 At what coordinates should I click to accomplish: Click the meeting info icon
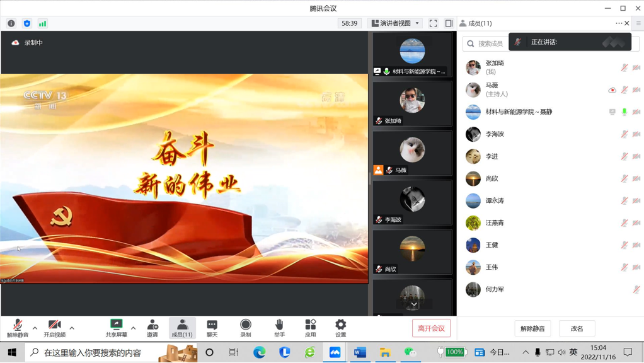click(x=11, y=23)
